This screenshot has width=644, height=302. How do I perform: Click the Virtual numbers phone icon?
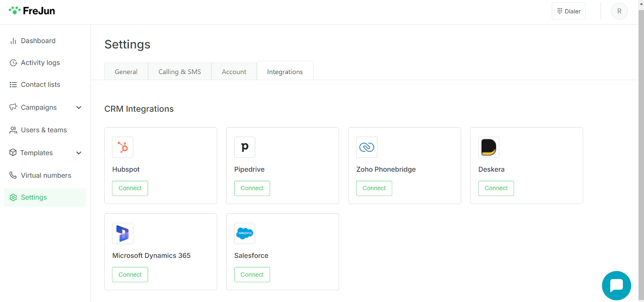pyautogui.click(x=13, y=175)
